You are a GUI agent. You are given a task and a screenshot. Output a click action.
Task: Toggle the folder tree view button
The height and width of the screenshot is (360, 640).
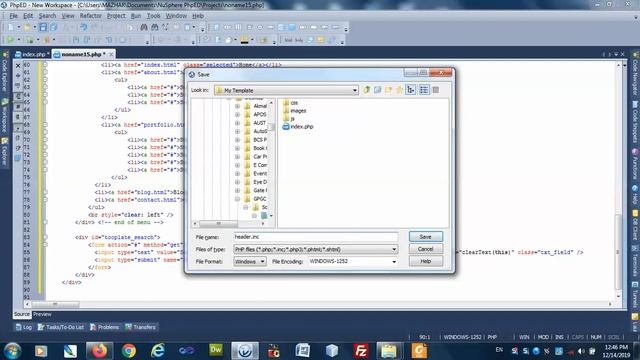point(411,90)
